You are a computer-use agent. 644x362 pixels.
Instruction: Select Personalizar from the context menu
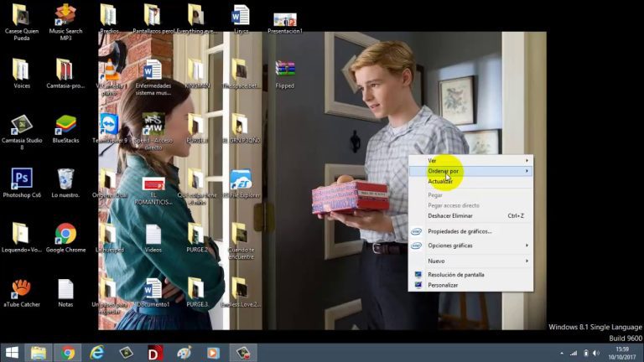coord(443,285)
